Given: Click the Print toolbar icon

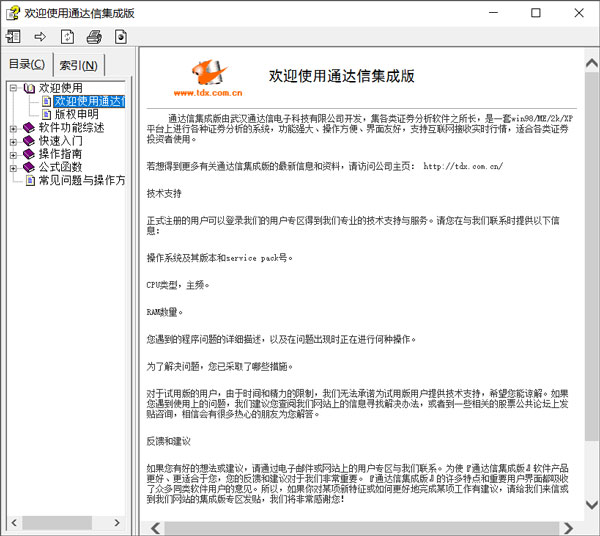Looking at the screenshot, I should [94, 37].
